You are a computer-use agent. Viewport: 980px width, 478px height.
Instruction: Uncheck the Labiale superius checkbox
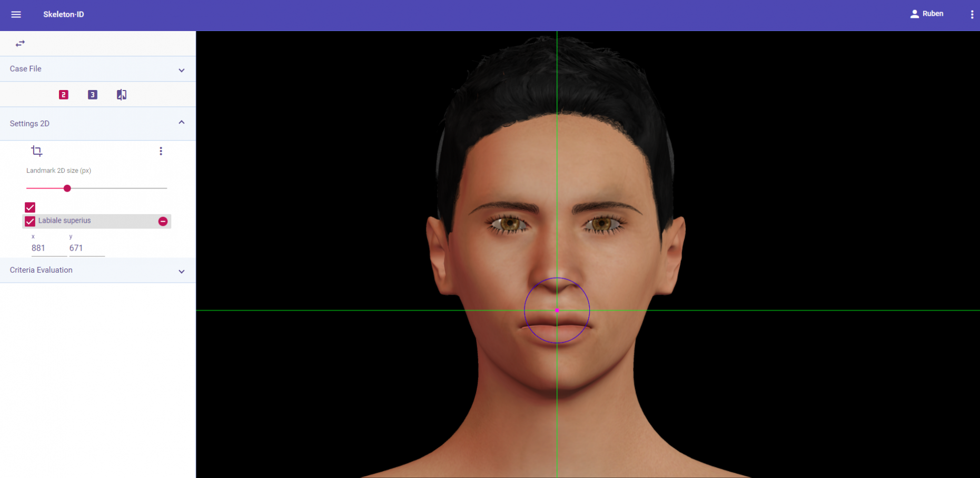pos(30,222)
